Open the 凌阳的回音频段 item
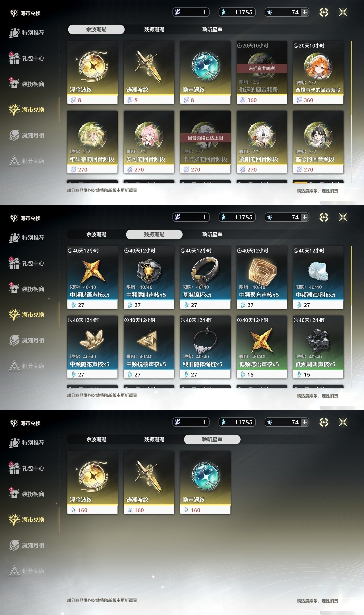Viewport: 364px width, 615px height. [262, 142]
